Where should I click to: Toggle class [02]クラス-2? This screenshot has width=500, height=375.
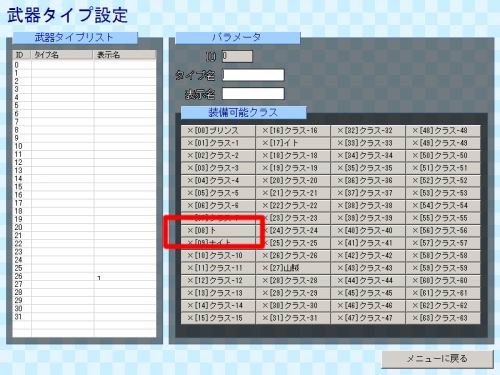(218, 156)
